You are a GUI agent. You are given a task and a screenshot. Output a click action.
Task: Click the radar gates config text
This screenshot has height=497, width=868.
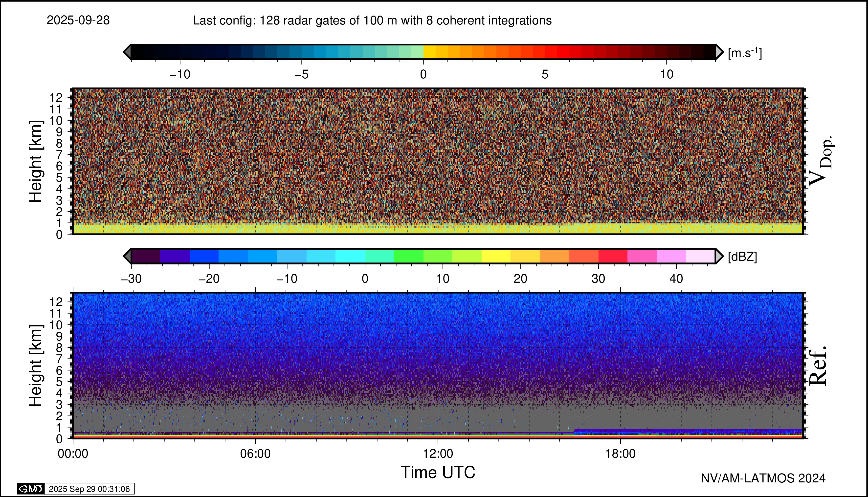(x=372, y=21)
